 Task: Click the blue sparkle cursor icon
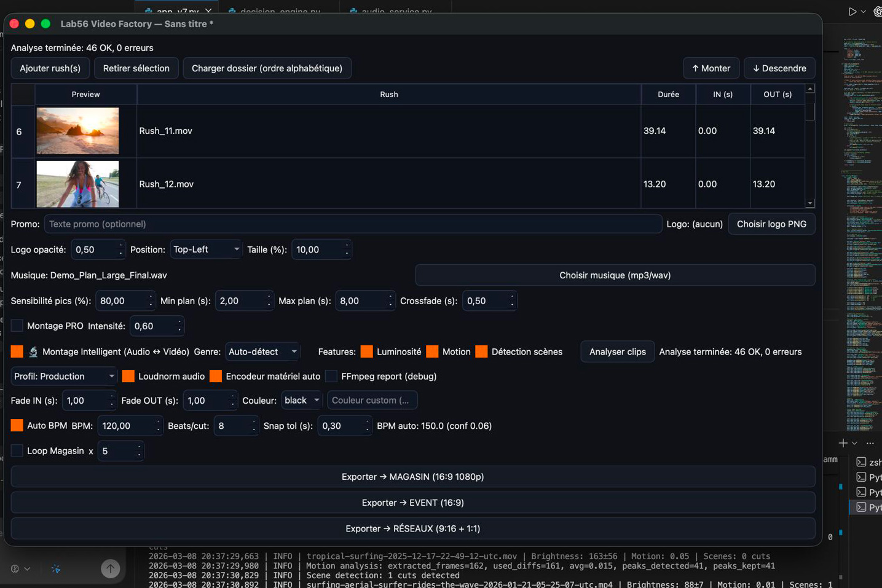[x=56, y=569]
